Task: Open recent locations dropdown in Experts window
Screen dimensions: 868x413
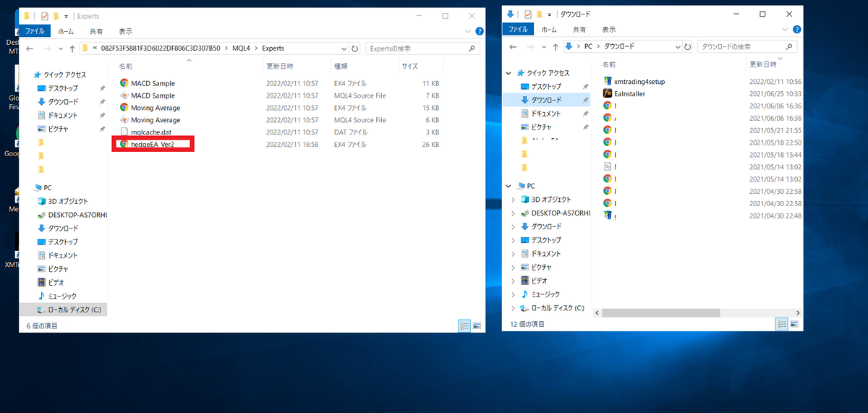Action: [59, 48]
